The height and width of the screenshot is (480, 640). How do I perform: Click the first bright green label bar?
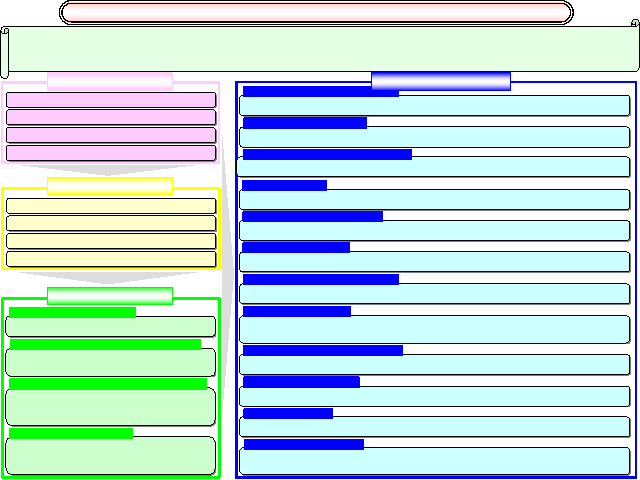pos(72,312)
